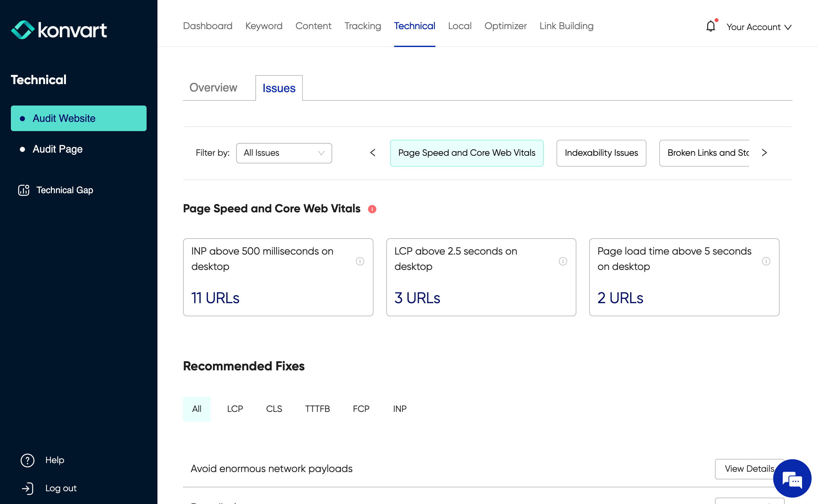Viewport: 818px width, 504px height.
Task: Expand the Your Account menu
Action: tap(759, 27)
